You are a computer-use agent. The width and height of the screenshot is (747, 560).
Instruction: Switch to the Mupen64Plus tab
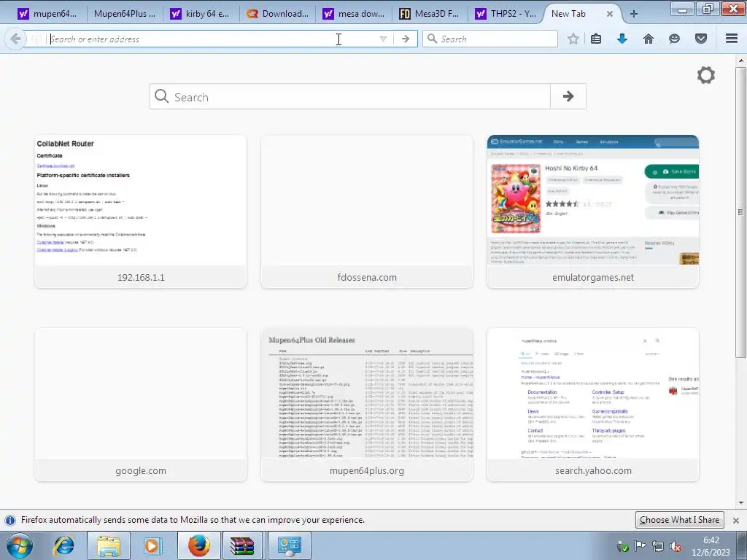click(x=125, y=14)
